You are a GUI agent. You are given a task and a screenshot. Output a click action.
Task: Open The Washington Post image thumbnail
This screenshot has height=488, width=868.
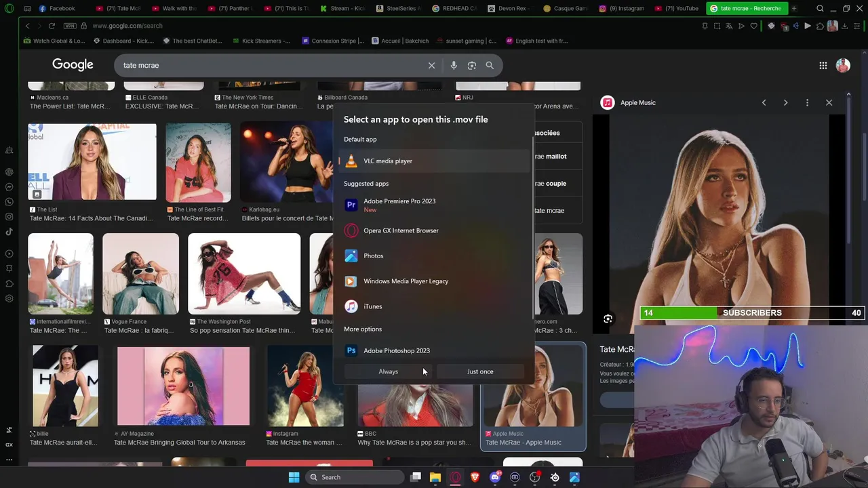[x=244, y=274]
